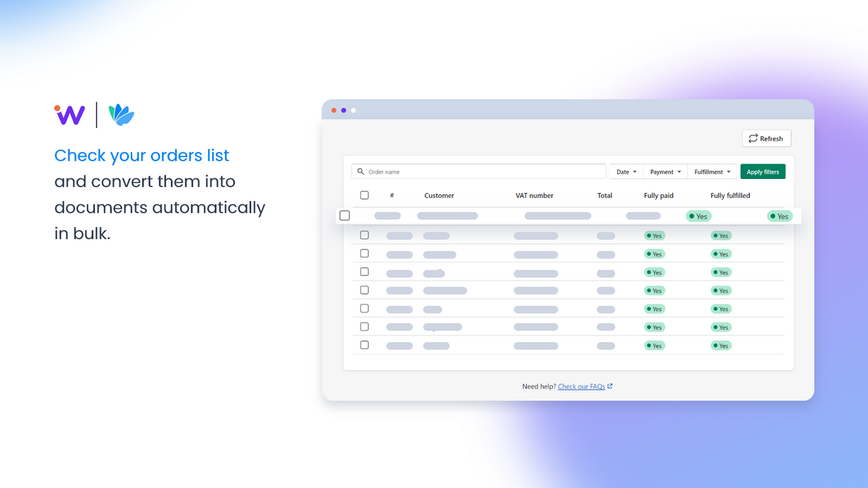Screen dimensions: 868x488
Task: Open the Date filter dropdown
Action: click(625, 171)
